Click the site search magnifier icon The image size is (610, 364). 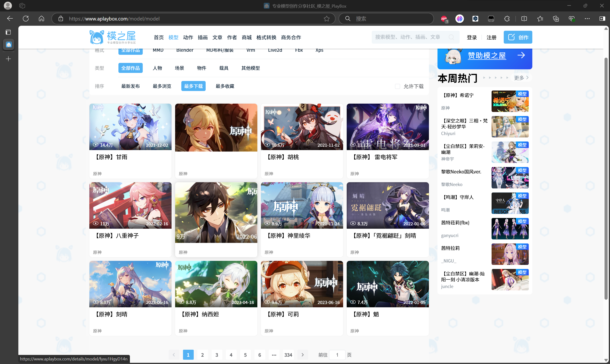coord(451,37)
